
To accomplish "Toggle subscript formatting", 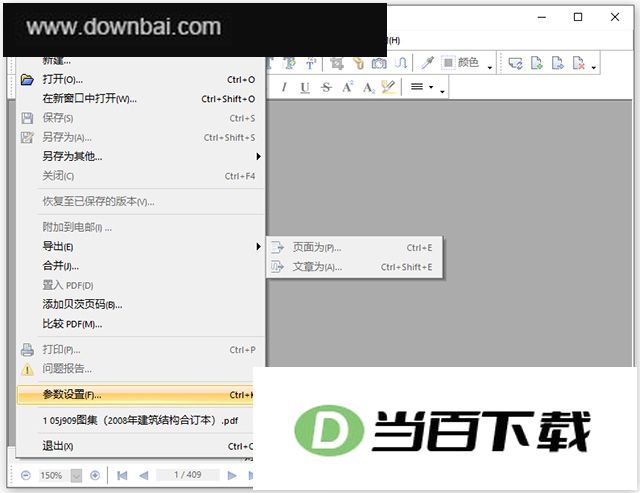I will pyautogui.click(x=368, y=87).
